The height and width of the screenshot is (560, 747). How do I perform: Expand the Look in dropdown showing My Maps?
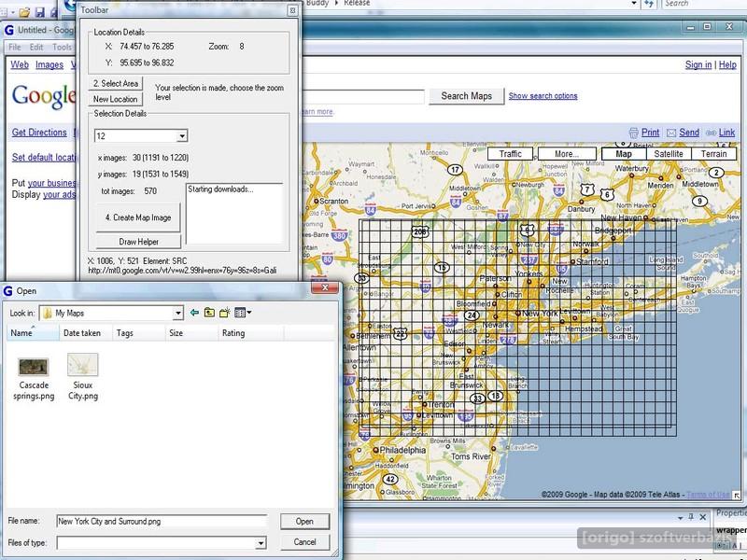[x=177, y=314]
